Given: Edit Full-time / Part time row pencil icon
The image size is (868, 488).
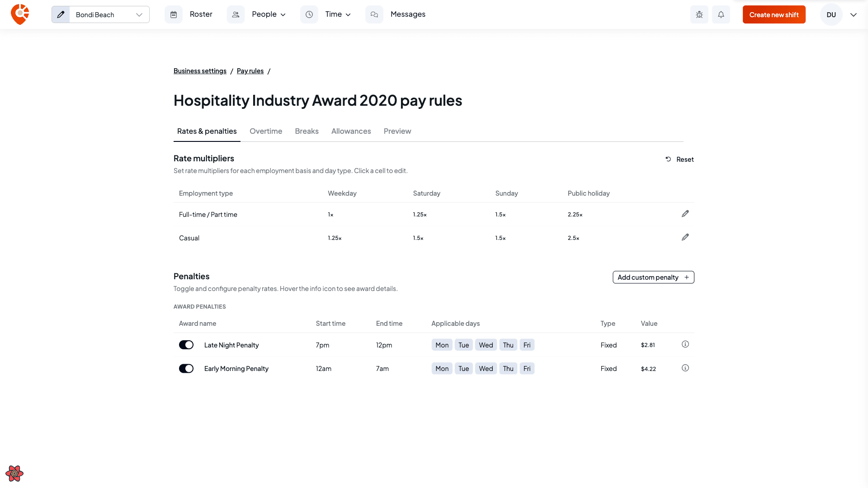Looking at the screenshot, I should click(685, 214).
